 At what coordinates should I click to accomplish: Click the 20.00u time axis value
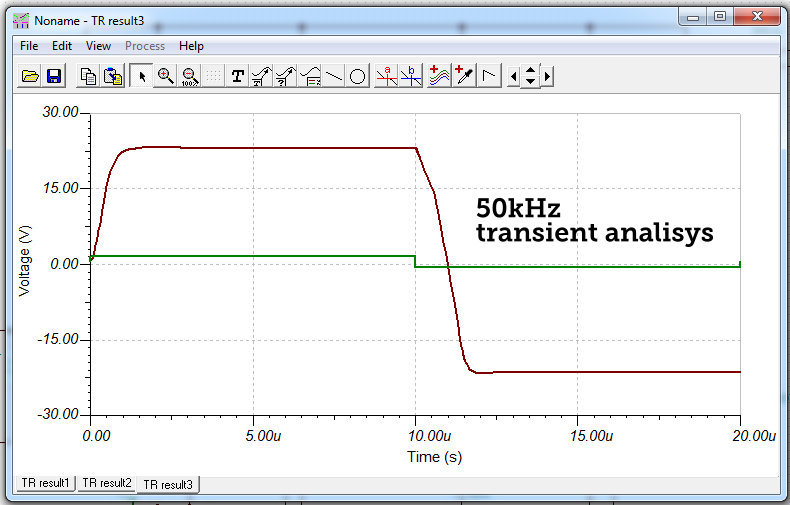coord(754,435)
